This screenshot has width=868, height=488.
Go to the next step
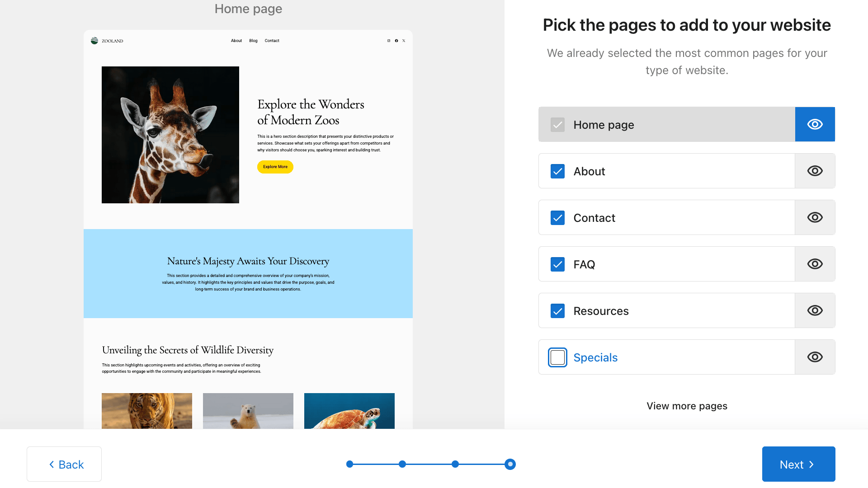tap(798, 464)
